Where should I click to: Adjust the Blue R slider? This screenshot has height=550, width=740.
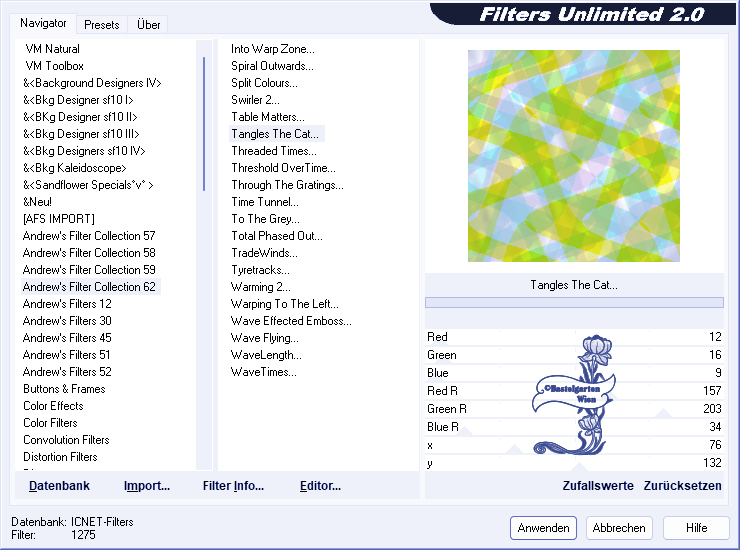click(x=574, y=427)
